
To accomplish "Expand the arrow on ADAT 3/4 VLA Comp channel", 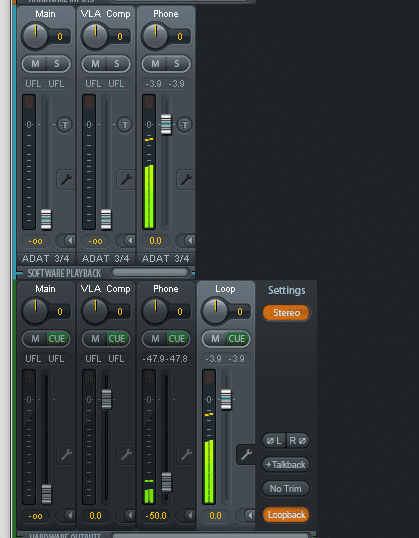I will click(x=129, y=241).
